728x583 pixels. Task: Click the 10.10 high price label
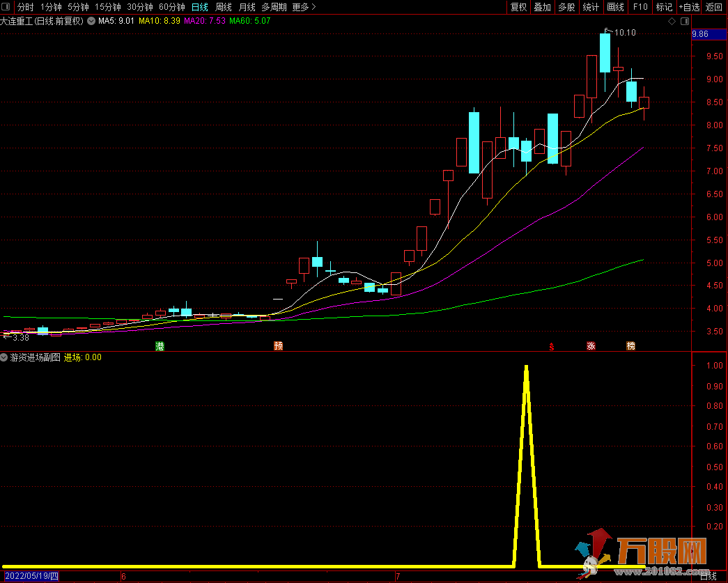pyautogui.click(x=625, y=33)
